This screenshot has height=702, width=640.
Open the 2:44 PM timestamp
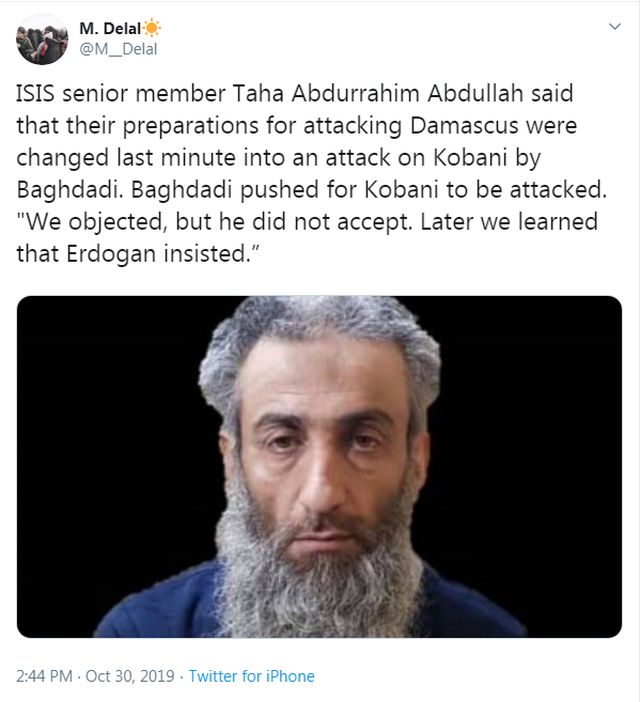tap(44, 676)
